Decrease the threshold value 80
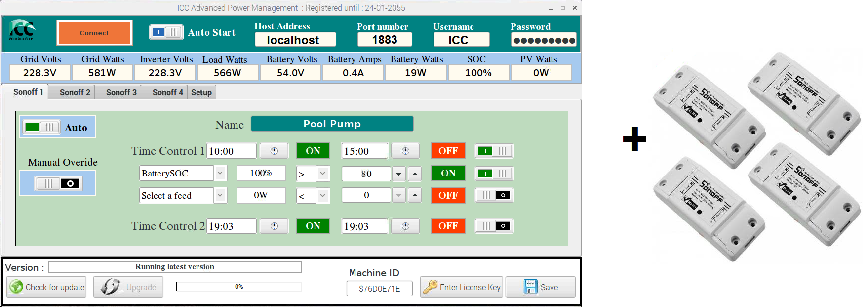 click(x=399, y=174)
